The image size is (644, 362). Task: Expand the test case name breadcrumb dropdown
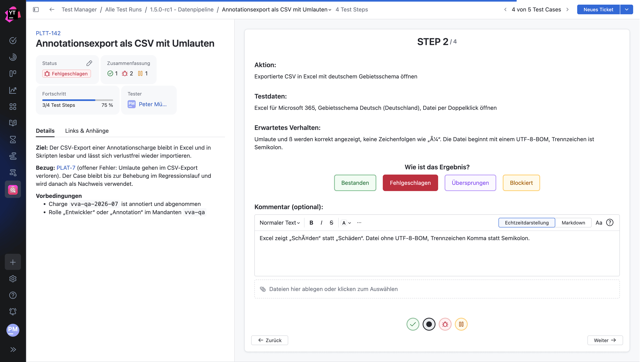point(277,9)
